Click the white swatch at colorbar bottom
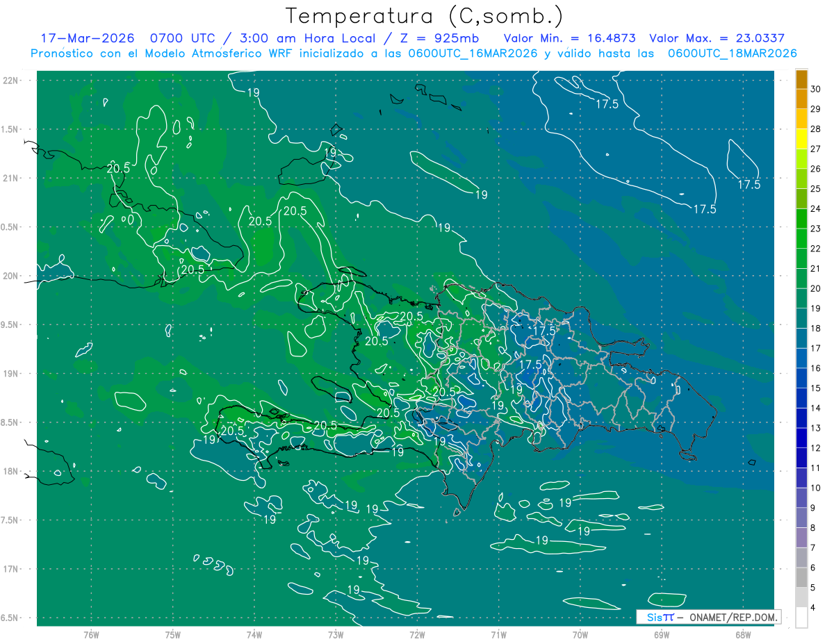834x644 pixels. tap(802, 617)
